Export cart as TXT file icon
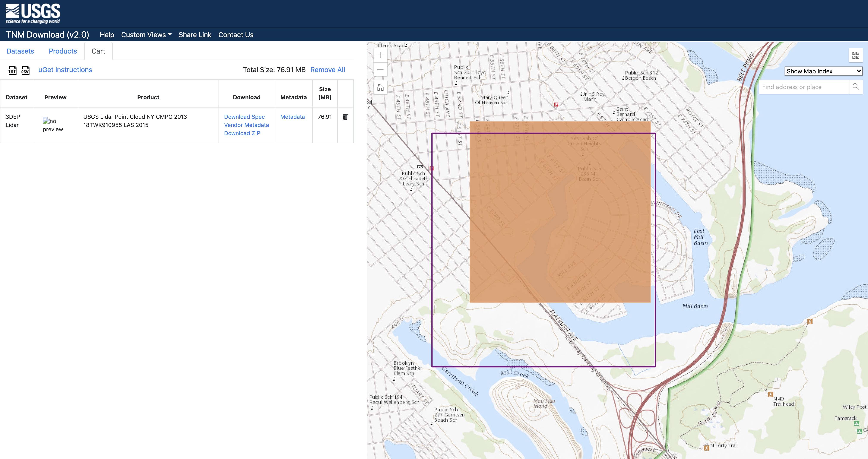 (13, 70)
